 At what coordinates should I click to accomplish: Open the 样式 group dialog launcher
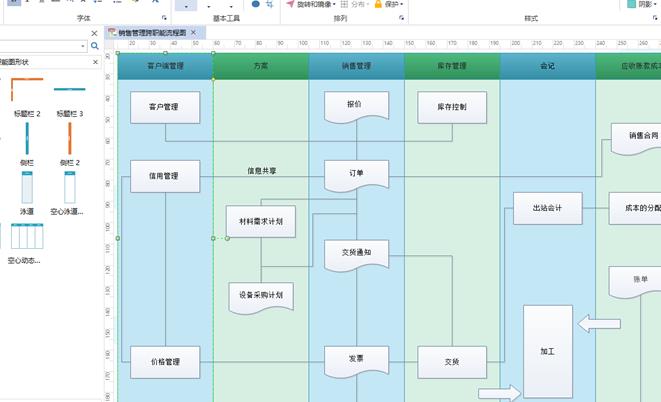(x=655, y=18)
